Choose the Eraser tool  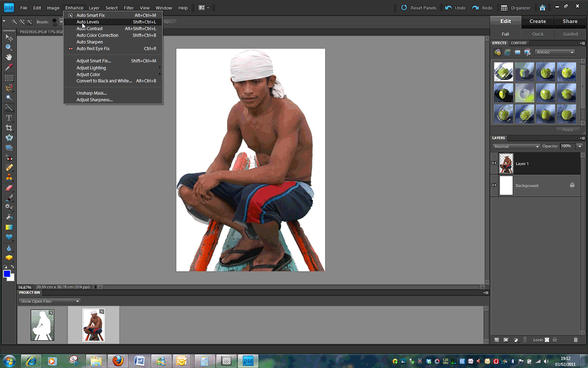[x=9, y=188]
